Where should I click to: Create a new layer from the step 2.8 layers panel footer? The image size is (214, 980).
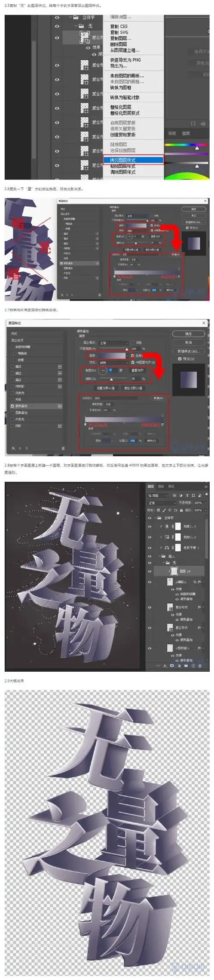[193, 666]
